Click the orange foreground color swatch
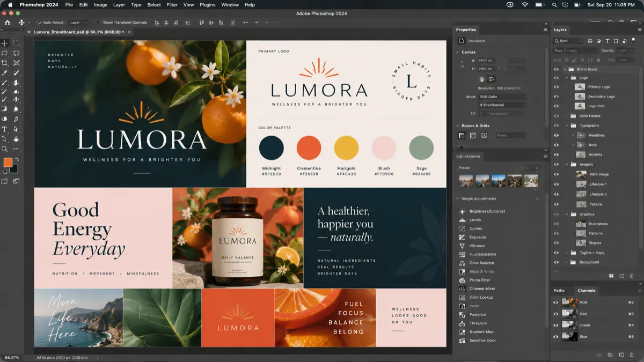The width and height of the screenshot is (644, 362). coord(7,161)
